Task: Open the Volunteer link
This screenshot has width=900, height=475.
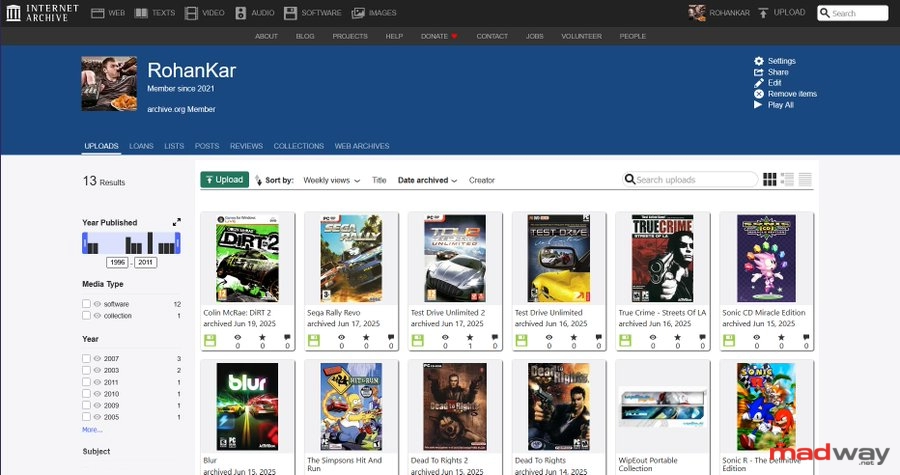Action: pos(581,36)
